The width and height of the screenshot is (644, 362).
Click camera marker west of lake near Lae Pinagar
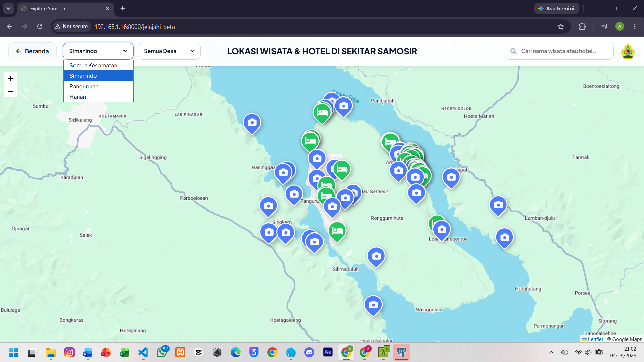(x=252, y=123)
